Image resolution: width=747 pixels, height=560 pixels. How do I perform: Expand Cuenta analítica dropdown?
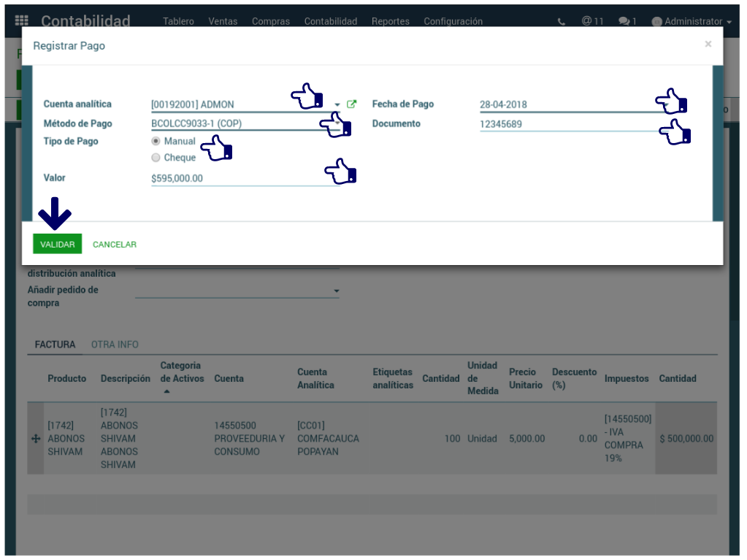(337, 104)
